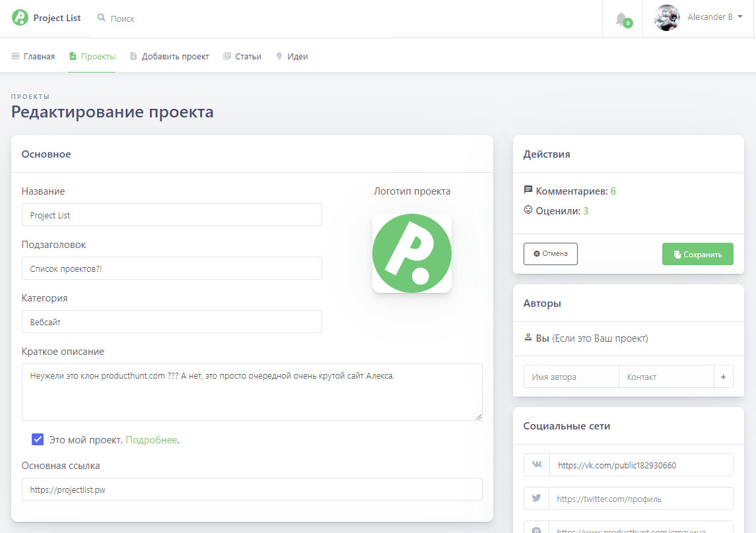Image resolution: width=756 pixels, height=533 pixels.
Task: Focus the Имя автора input field
Action: [570, 377]
